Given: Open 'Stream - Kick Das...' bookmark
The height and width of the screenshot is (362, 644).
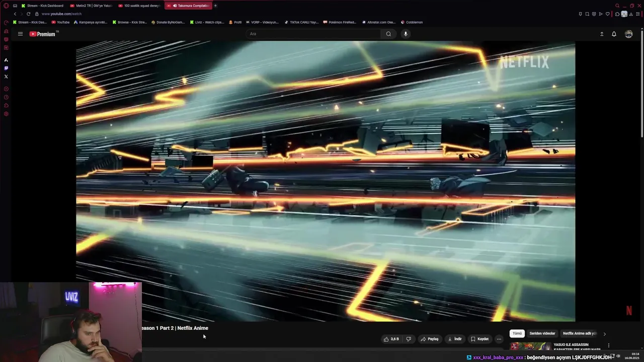Looking at the screenshot, I should tap(30, 22).
